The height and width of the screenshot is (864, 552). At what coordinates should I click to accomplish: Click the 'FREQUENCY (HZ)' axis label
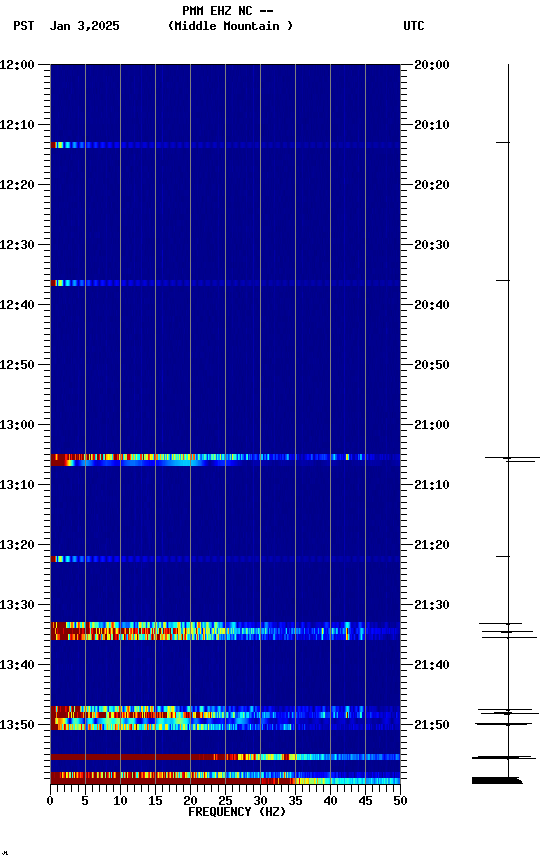[x=237, y=812]
